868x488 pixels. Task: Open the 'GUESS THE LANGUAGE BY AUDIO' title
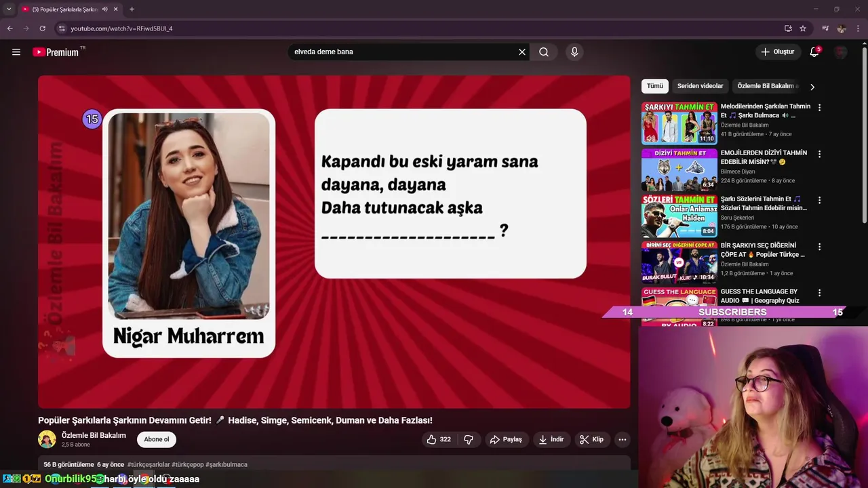pyautogui.click(x=760, y=296)
